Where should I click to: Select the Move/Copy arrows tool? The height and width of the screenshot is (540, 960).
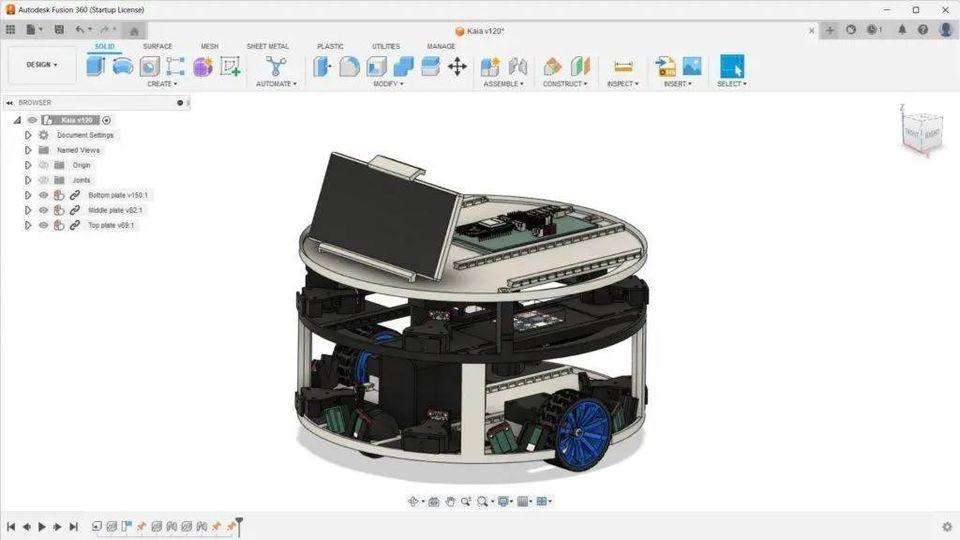point(457,66)
